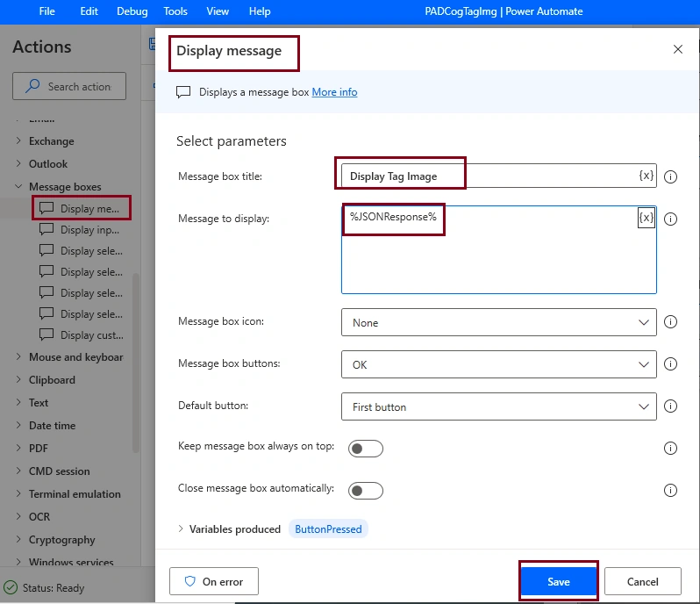Click the Save button
The height and width of the screenshot is (604, 700).
coord(559,582)
